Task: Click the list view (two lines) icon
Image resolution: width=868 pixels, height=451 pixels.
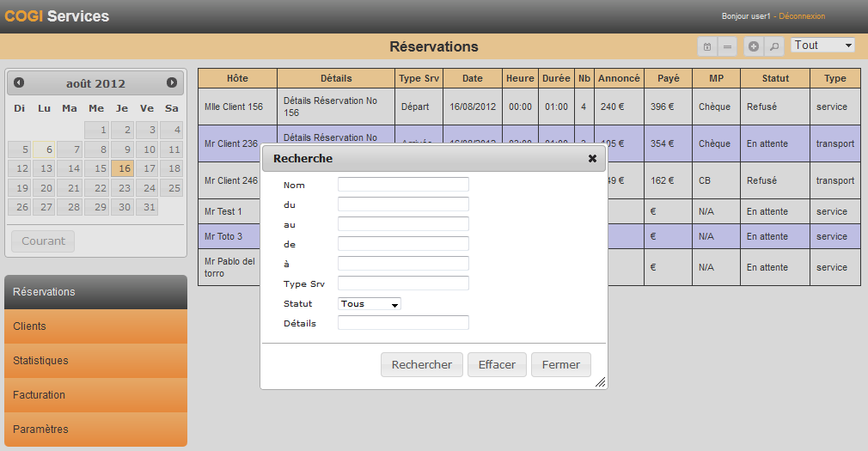Action: [x=728, y=46]
